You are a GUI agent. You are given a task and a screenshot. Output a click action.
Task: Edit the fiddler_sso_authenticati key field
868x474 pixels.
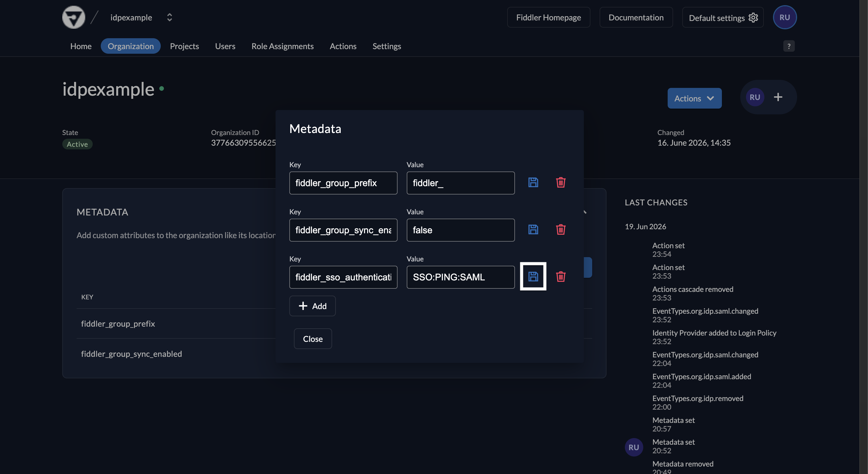[x=343, y=277]
